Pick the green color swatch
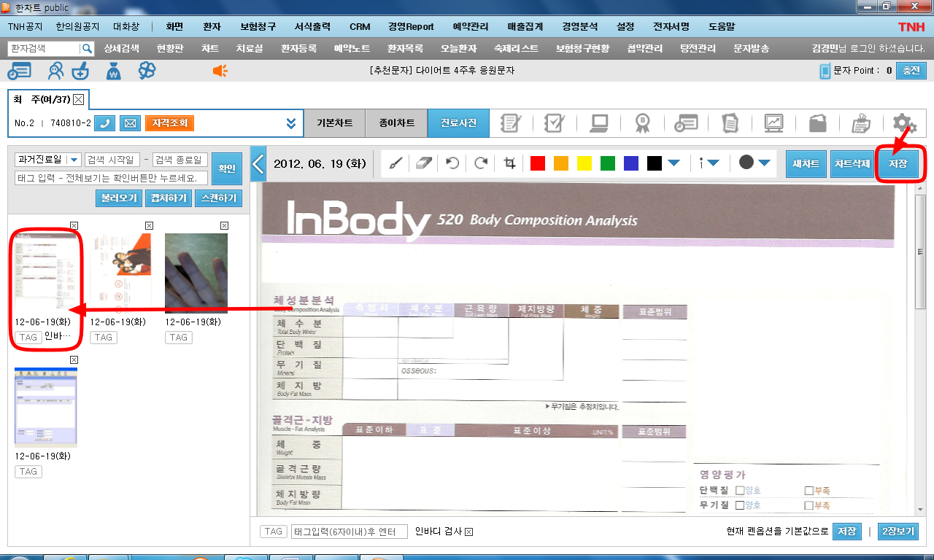This screenshot has height=560, width=934. point(608,163)
